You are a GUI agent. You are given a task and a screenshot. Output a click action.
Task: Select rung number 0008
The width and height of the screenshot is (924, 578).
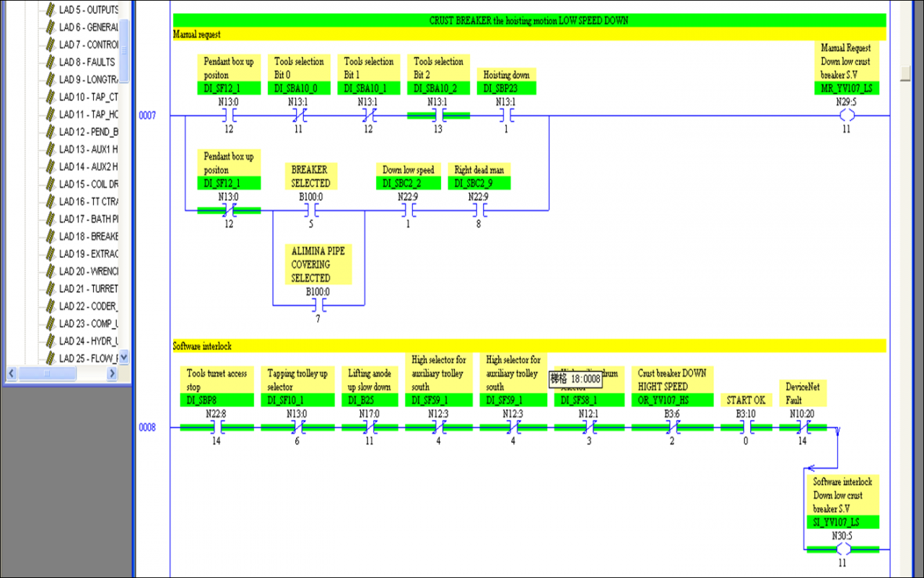147,428
